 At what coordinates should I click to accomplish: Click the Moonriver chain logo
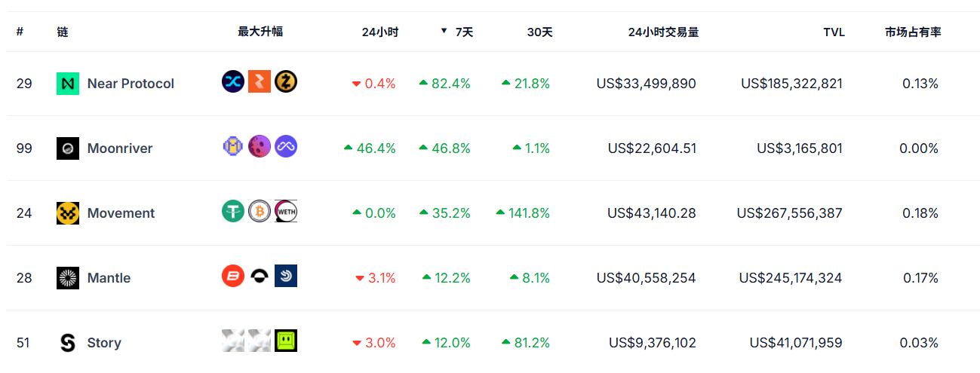click(68, 148)
